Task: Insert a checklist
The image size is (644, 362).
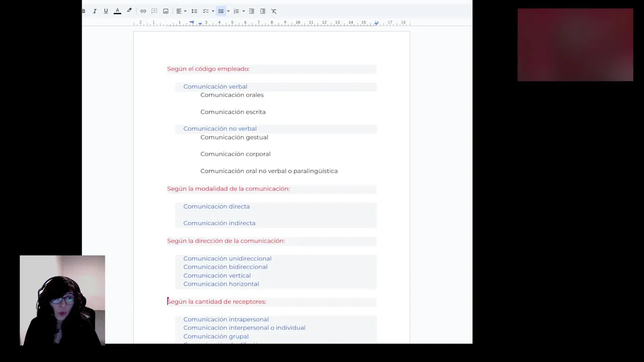Action: (205, 11)
